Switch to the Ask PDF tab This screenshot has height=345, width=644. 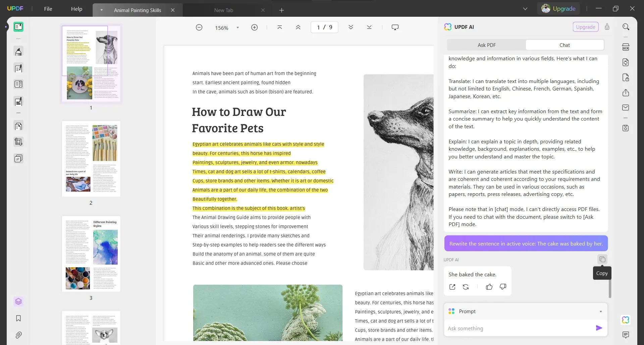(x=486, y=45)
